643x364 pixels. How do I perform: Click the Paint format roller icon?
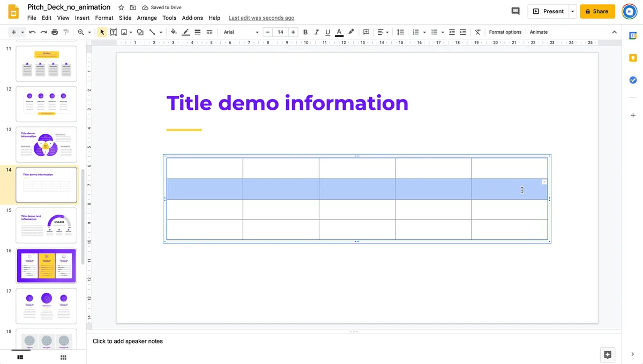click(x=66, y=32)
